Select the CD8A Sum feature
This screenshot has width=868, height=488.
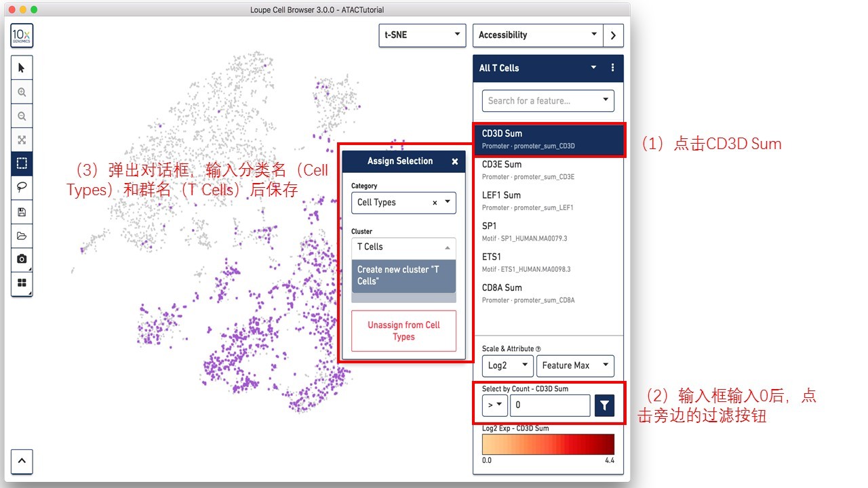[548, 293]
